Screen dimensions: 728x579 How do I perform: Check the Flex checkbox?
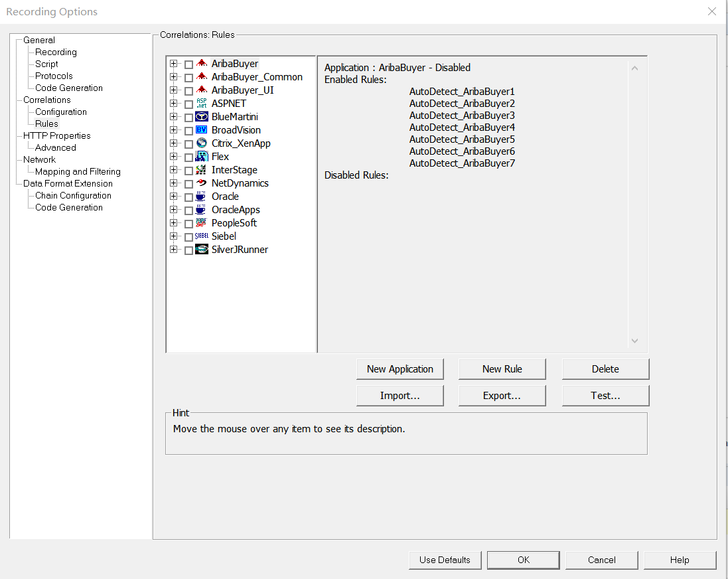(188, 157)
